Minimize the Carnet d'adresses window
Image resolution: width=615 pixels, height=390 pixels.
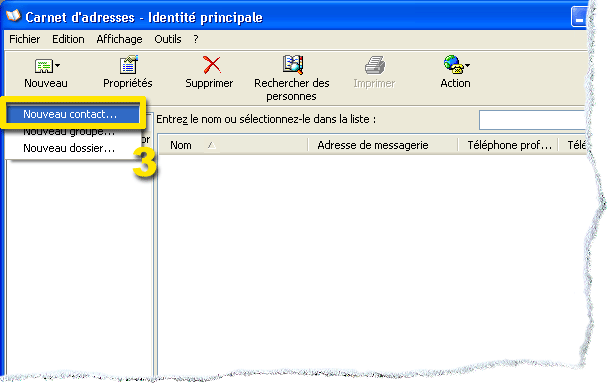click(x=579, y=18)
